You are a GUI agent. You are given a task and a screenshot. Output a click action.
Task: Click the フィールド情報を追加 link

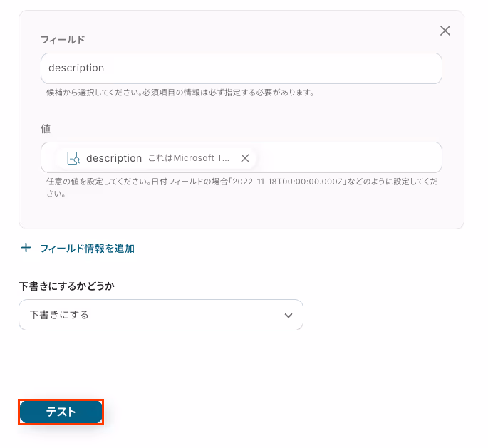tap(87, 249)
